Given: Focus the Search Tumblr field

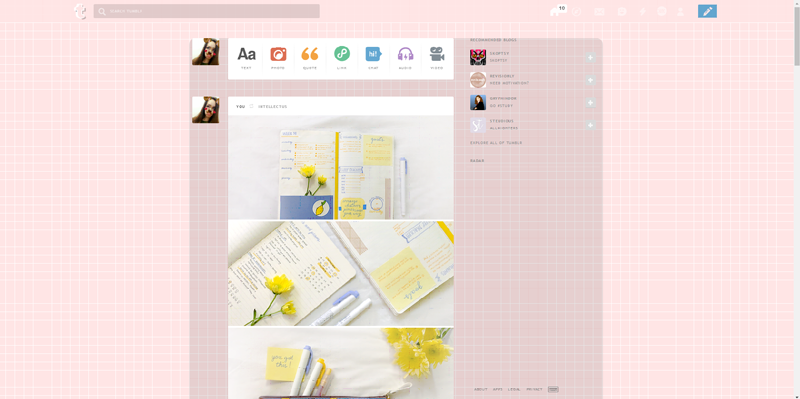Looking at the screenshot, I should click(x=207, y=11).
